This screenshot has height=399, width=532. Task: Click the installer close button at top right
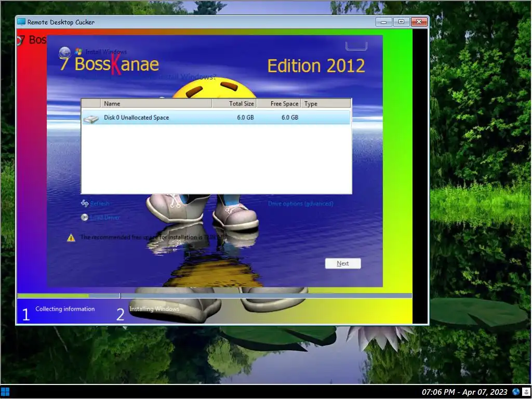(x=356, y=46)
